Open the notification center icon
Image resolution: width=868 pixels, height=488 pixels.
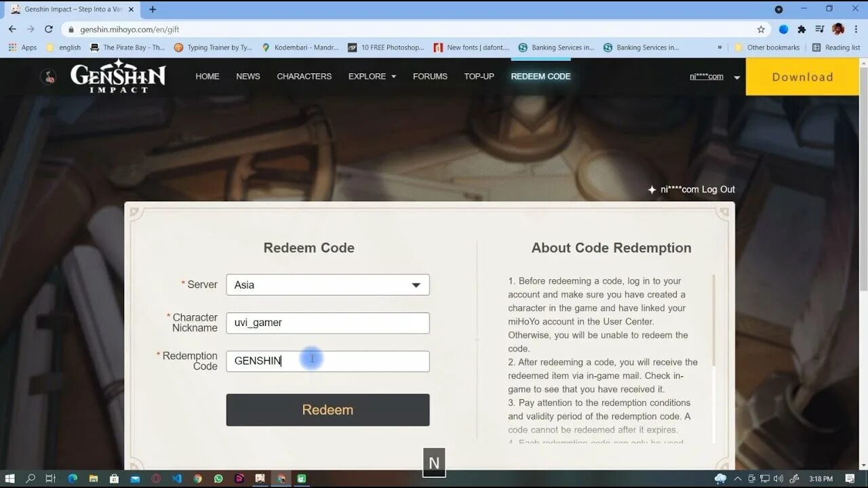tap(850, 479)
